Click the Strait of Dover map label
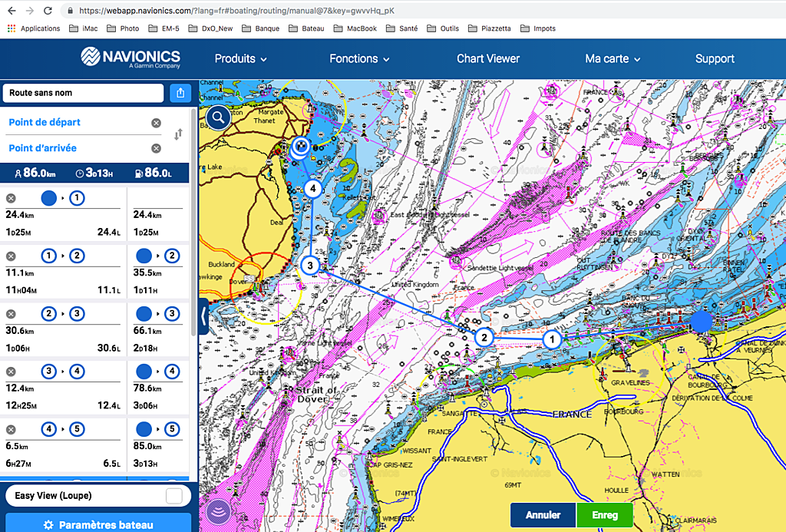 coord(317,394)
